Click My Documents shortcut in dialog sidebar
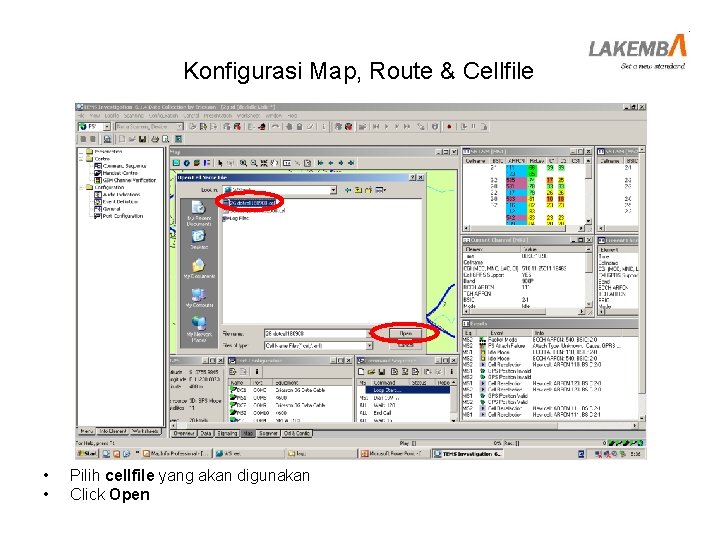The width and height of the screenshot is (720, 540). [198, 269]
